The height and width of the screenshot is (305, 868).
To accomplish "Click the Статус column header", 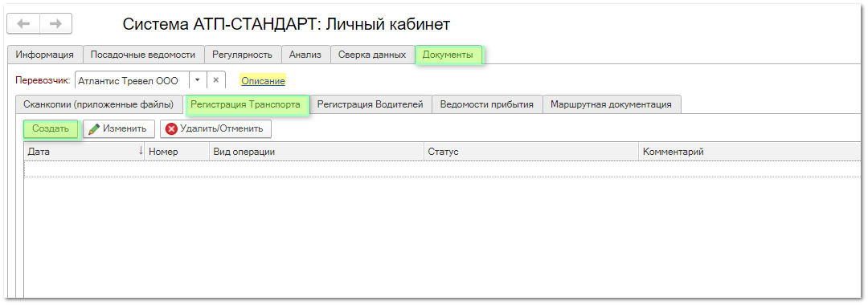I will (x=531, y=152).
